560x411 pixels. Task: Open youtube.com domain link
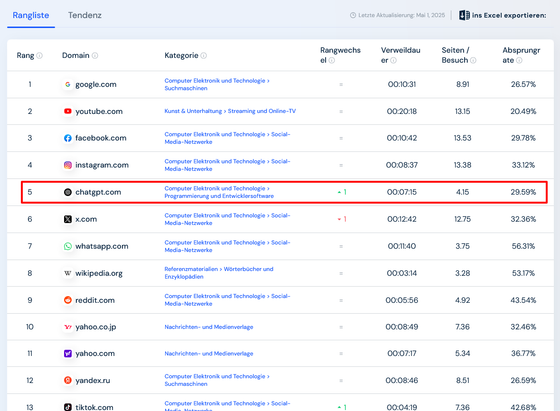(99, 111)
